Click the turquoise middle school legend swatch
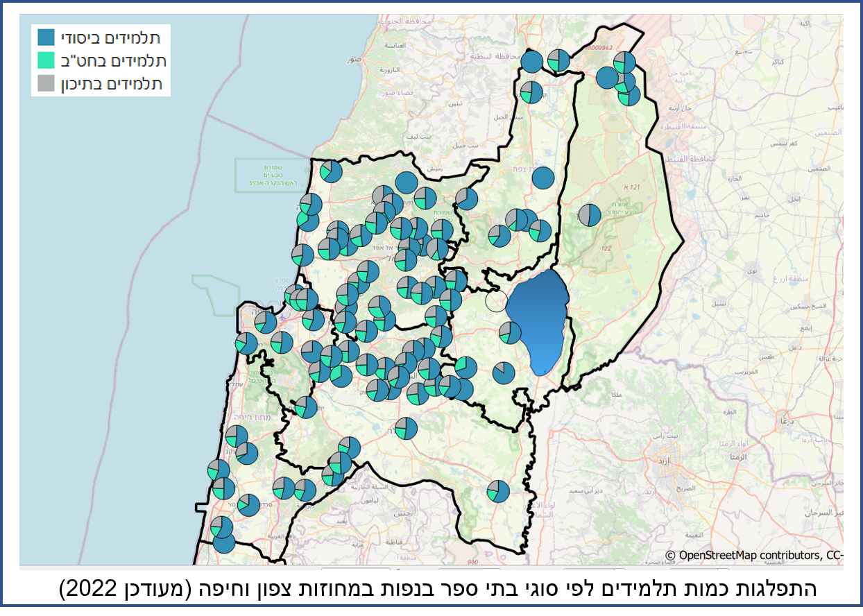 [x=46, y=60]
